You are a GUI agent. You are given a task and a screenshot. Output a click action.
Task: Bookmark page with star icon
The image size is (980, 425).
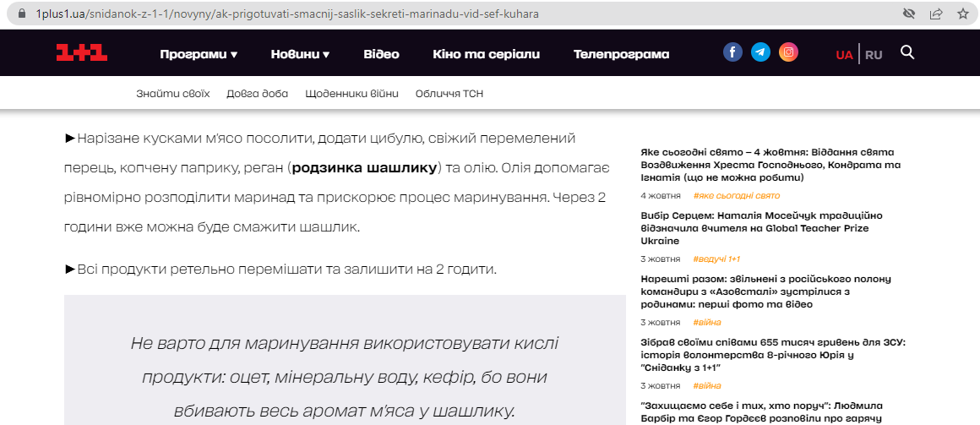[x=962, y=14]
